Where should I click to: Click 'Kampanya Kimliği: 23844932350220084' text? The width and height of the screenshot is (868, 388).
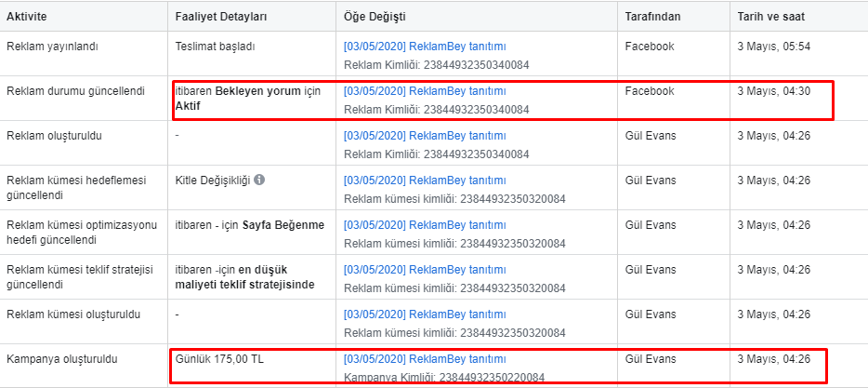click(x=444, y=378)
